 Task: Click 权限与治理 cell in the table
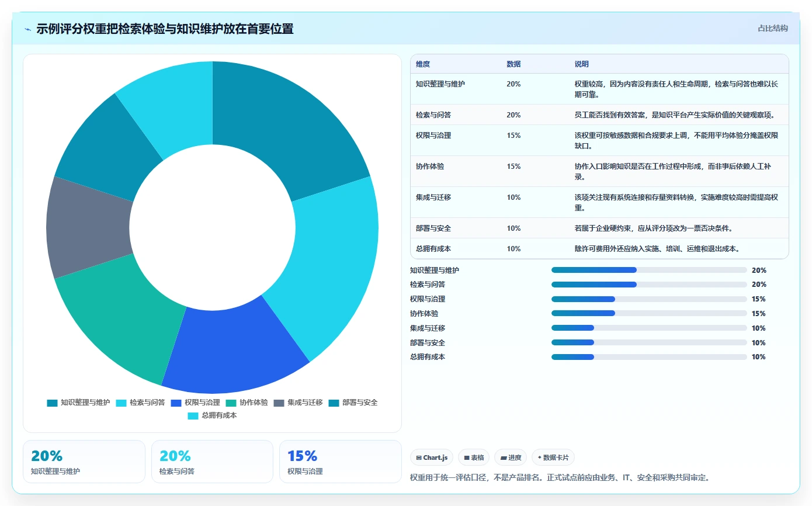(x=433, y=135)
